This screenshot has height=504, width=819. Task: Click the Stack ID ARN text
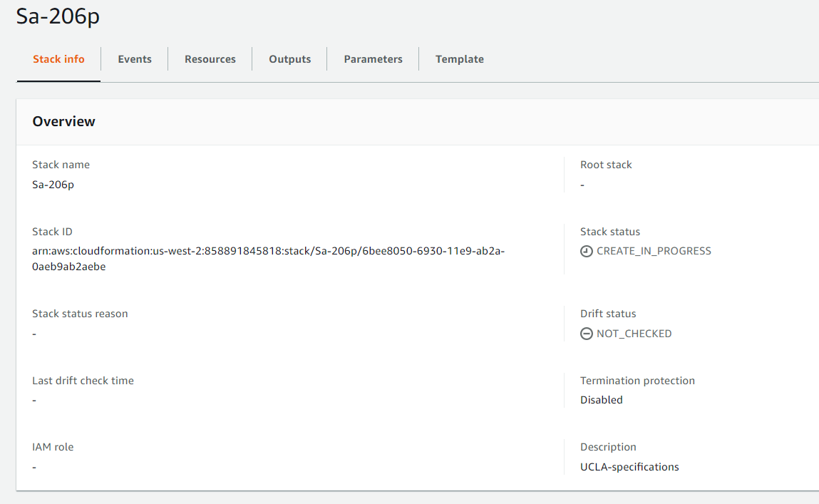click(x=269, y=252)
